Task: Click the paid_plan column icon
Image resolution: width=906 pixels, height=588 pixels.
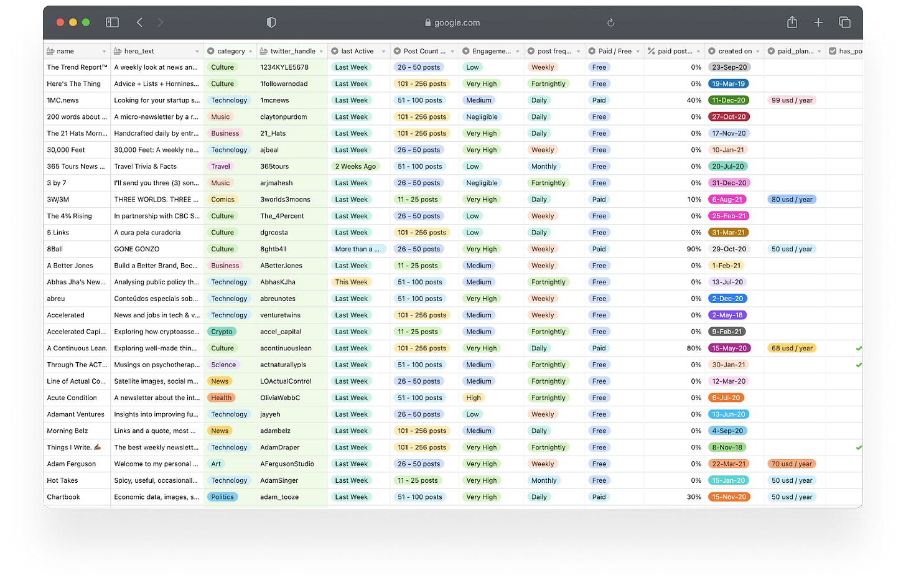Action: tap(771, 51)
